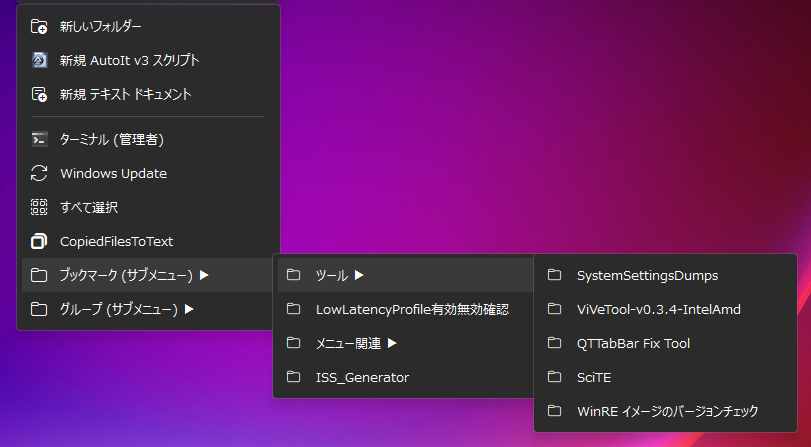Image resolution: width=811 pixels, height=447 pixels.
Task: Open the QTTabBar Fix Tool entry
Action: pyautogui.click(x=666, y=343)
